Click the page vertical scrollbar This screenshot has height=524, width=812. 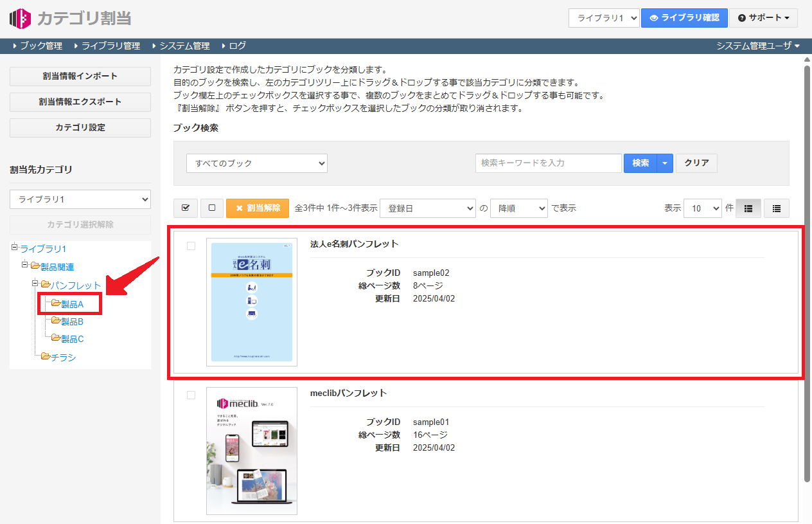(x=807, y=270)
